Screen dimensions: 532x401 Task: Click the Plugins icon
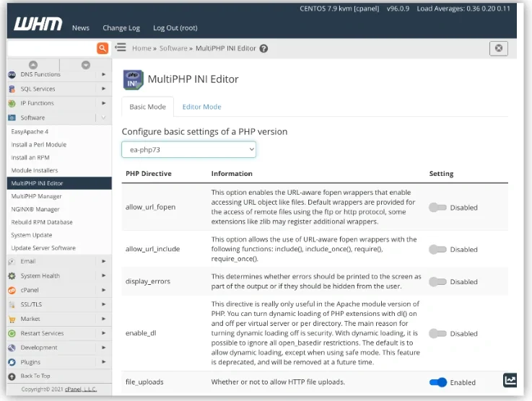pos(12,362)
